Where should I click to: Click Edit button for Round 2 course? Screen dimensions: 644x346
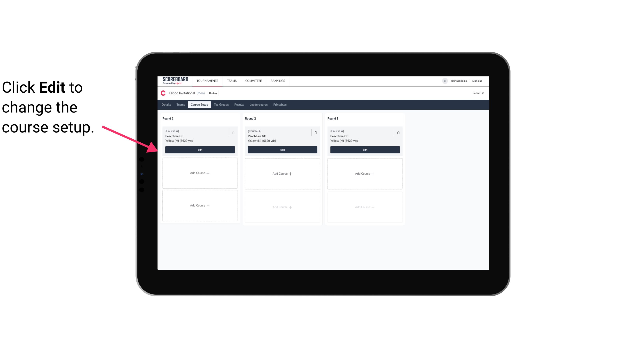click(282, 150)
